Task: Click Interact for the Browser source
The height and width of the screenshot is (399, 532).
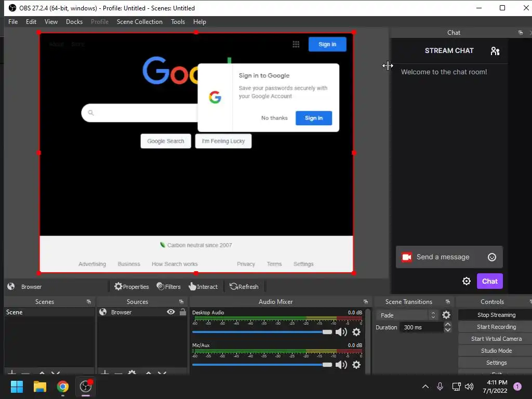Action: [203, 287]
